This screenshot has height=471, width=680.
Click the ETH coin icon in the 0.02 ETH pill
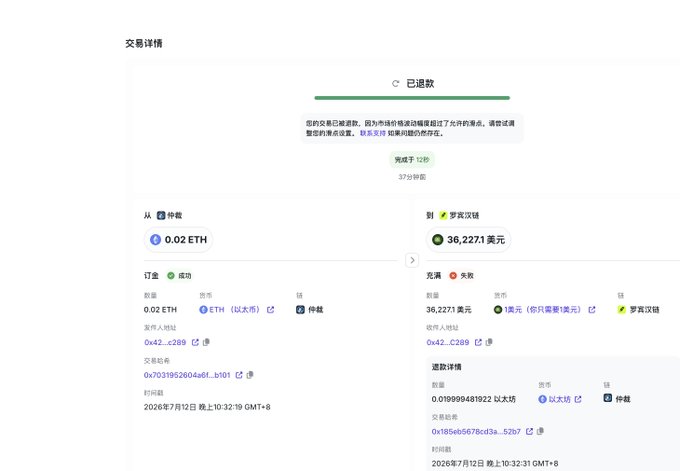tap(155, 239)
